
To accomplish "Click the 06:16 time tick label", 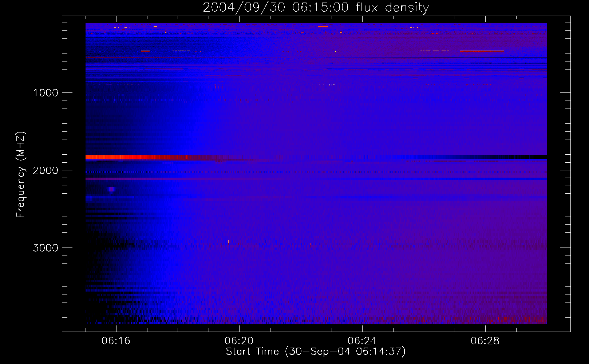I will click(x=116, y=341).
